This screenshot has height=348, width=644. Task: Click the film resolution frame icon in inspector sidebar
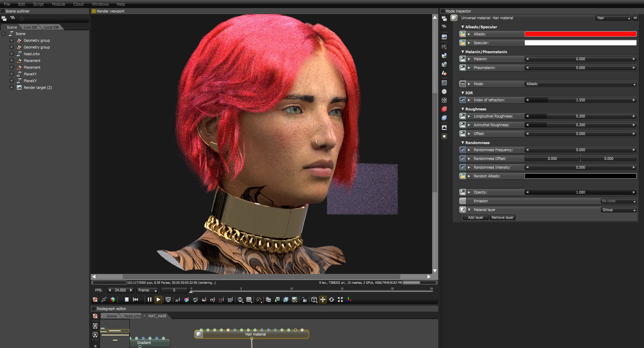(x=444, y=83)
